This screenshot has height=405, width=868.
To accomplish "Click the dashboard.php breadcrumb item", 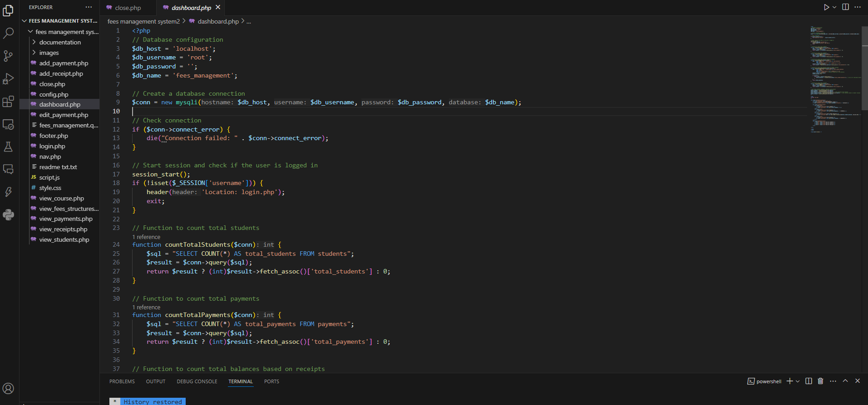I will 214,21.
